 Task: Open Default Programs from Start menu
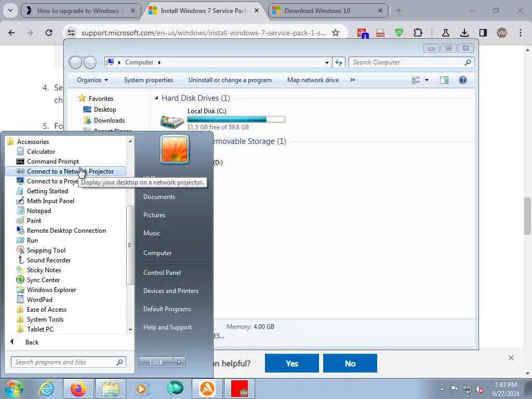167,309
